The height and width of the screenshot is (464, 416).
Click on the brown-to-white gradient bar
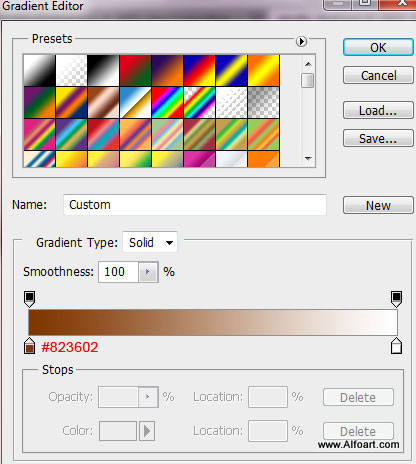point(213,322)
